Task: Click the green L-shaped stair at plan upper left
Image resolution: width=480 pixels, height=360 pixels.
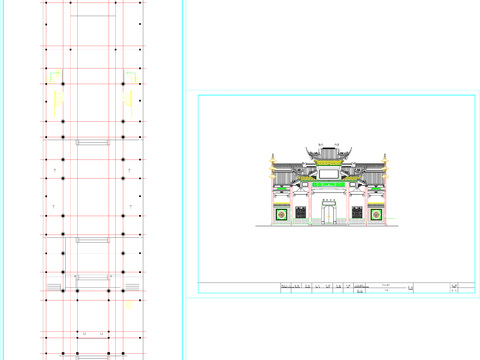Action: [x=55, y=77]
